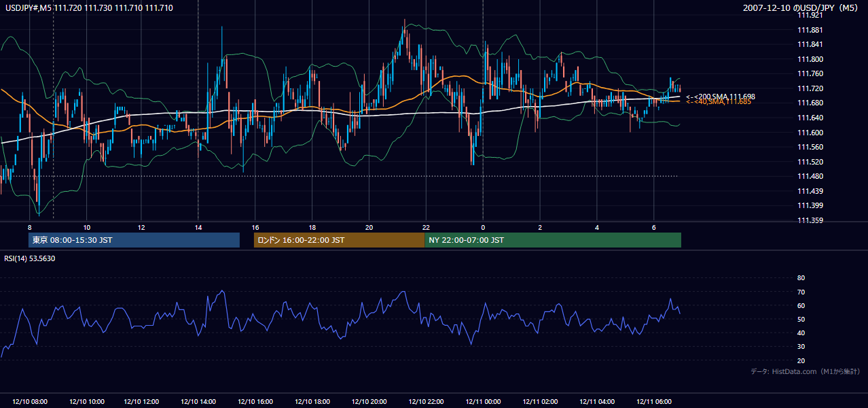
Task: Click the London 16:00-22:00 JST session bar
Action: point(339,240)
